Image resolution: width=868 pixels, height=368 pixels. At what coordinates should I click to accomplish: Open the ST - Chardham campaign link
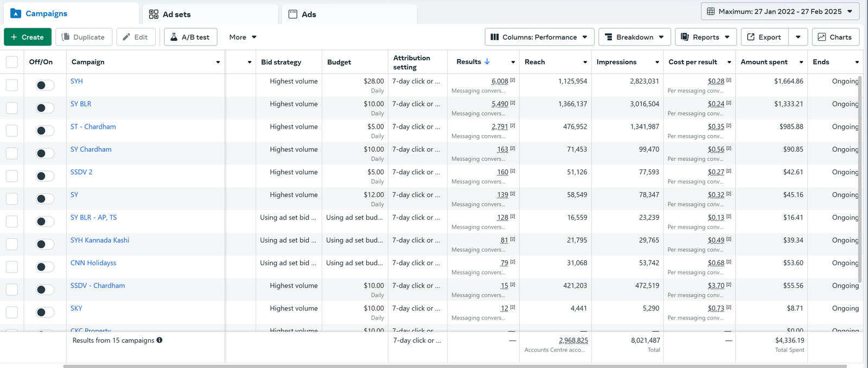click(x=93, y=126)
